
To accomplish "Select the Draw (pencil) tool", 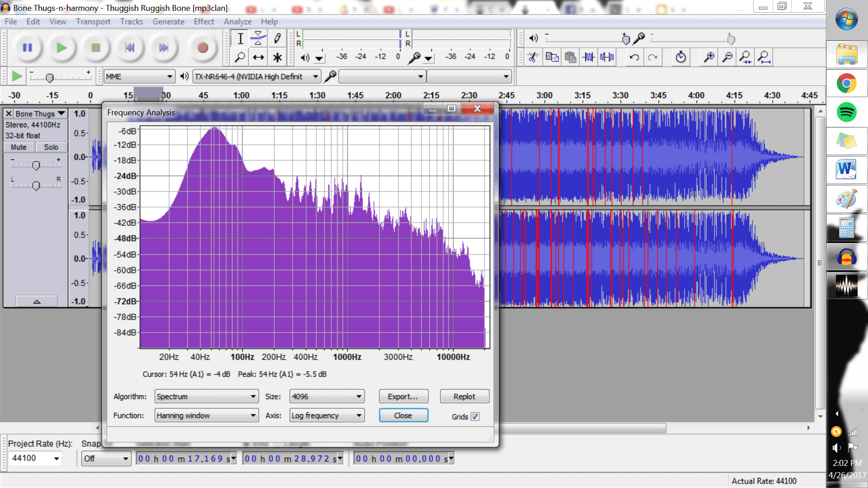I will pos(277,39).
